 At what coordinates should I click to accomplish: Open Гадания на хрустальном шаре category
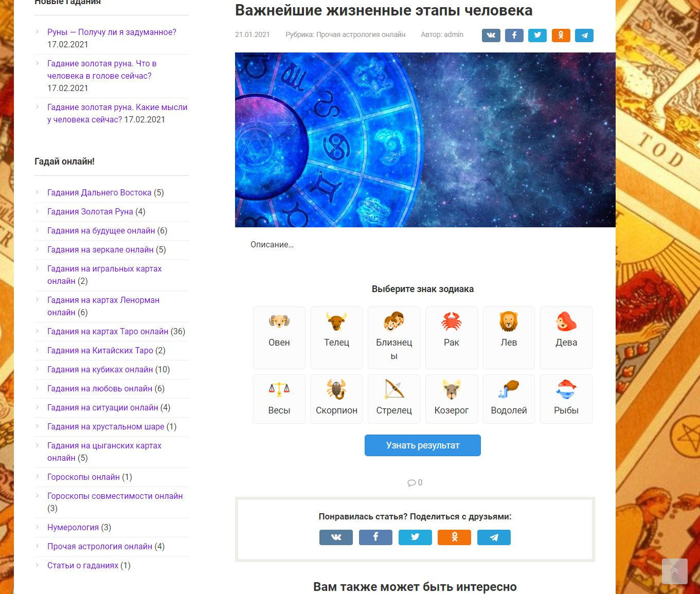pyautogui.click(x=106, y=426)
